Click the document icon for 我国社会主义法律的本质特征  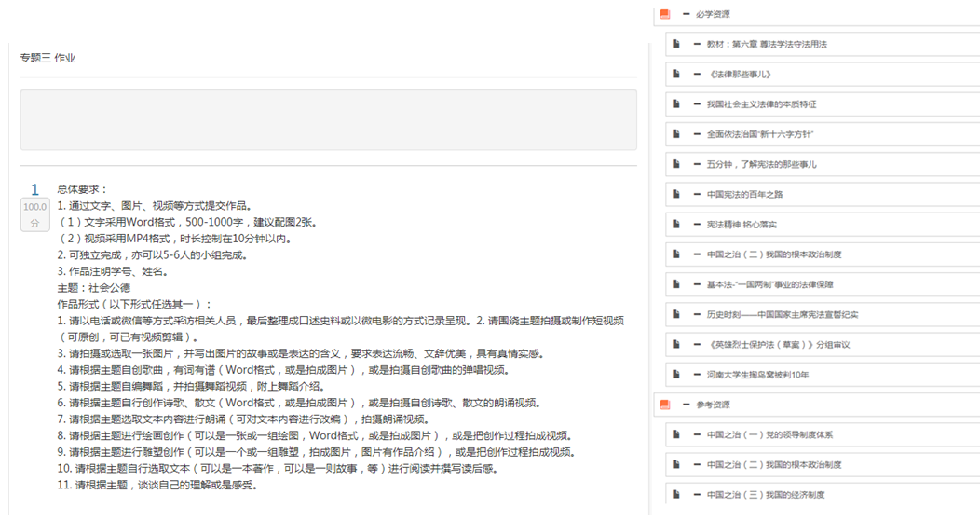tap(675, 103)
